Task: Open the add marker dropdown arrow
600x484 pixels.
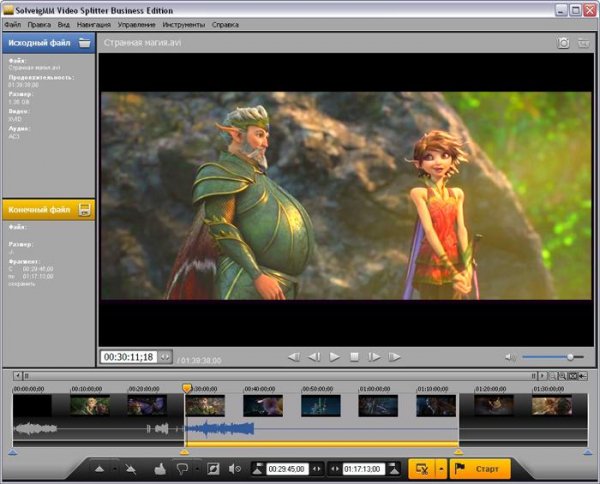Action: (x=114, y=469)
